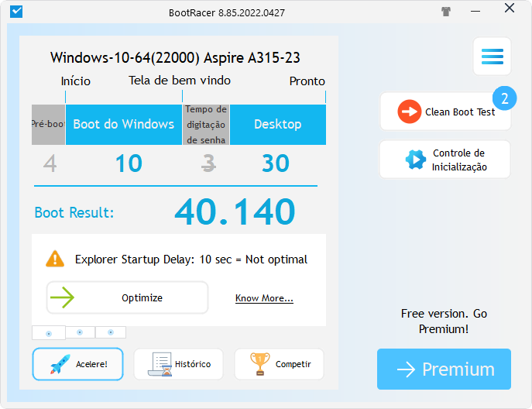Open the hamburger menu button
Screen dimensions: 532x409
click(492, 57)
